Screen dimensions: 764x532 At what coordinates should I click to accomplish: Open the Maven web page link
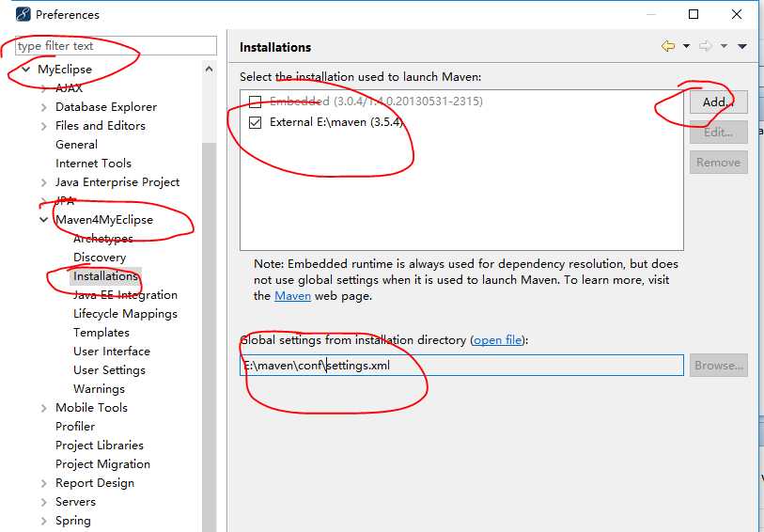click(x=292, y=296)
